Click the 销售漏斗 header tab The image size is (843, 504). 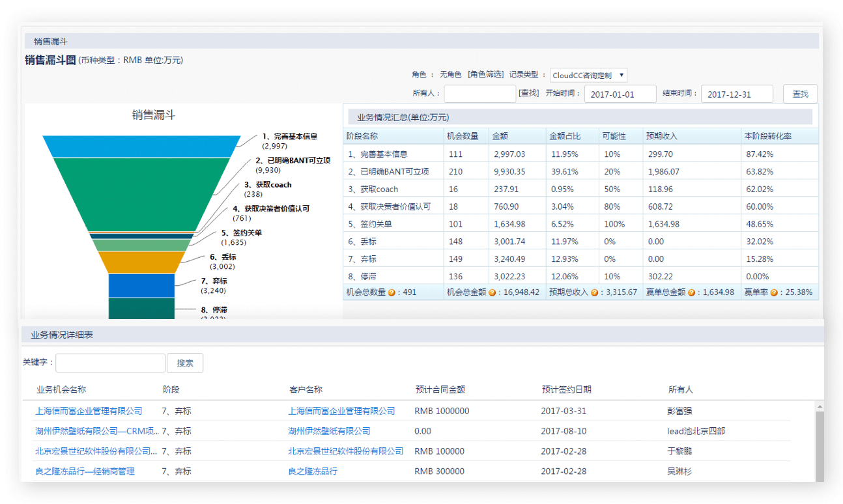tap(51, 41)
